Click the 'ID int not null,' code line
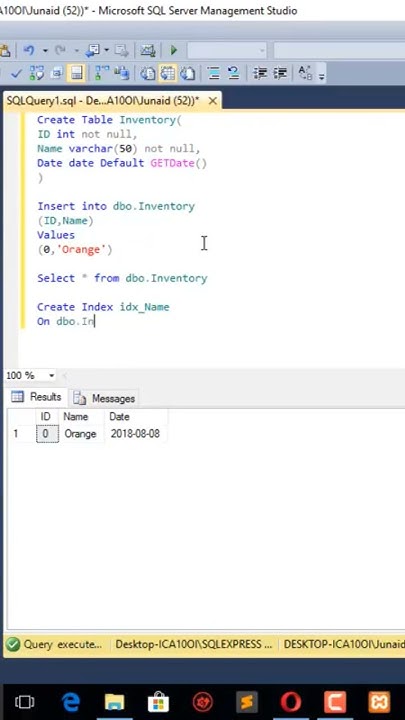This screenshot has height=720, width=405. pyautogui.click(x=87, y=135)
